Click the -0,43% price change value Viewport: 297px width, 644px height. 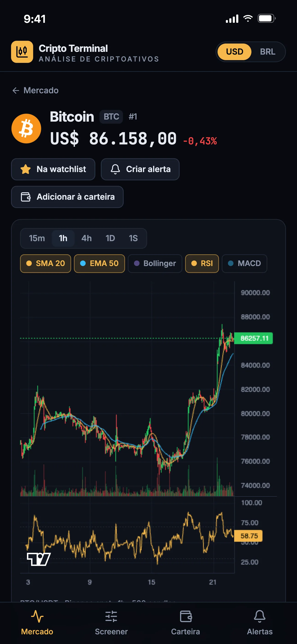point(200,141)
